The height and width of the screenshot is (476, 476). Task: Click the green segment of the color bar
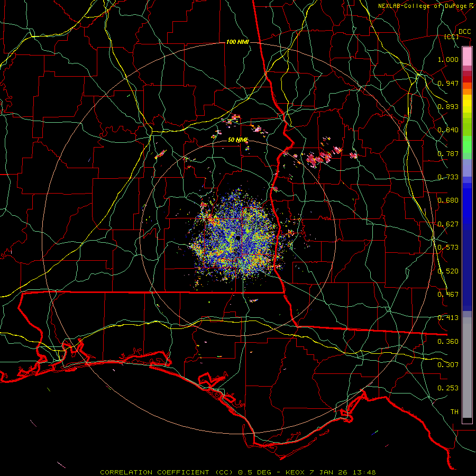coord(467,144)
